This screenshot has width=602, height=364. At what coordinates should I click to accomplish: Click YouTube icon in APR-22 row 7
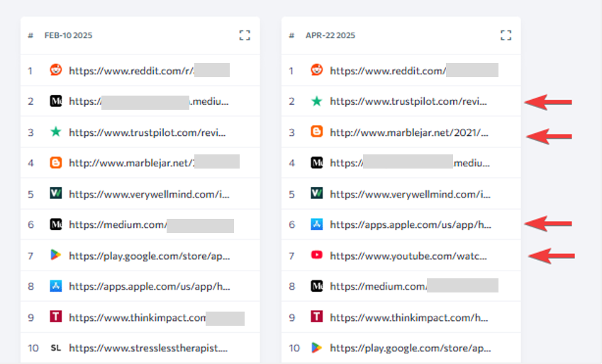(317, 255)
